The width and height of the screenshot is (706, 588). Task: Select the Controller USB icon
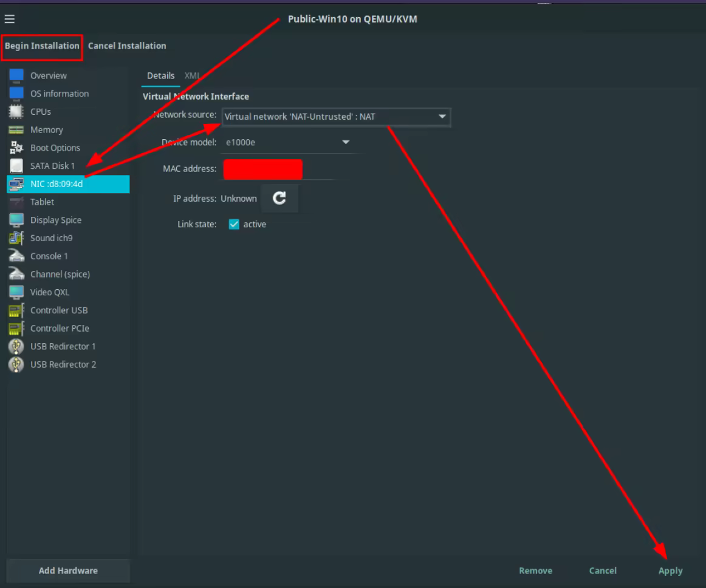pyautogui.click(x=16, y=310)
